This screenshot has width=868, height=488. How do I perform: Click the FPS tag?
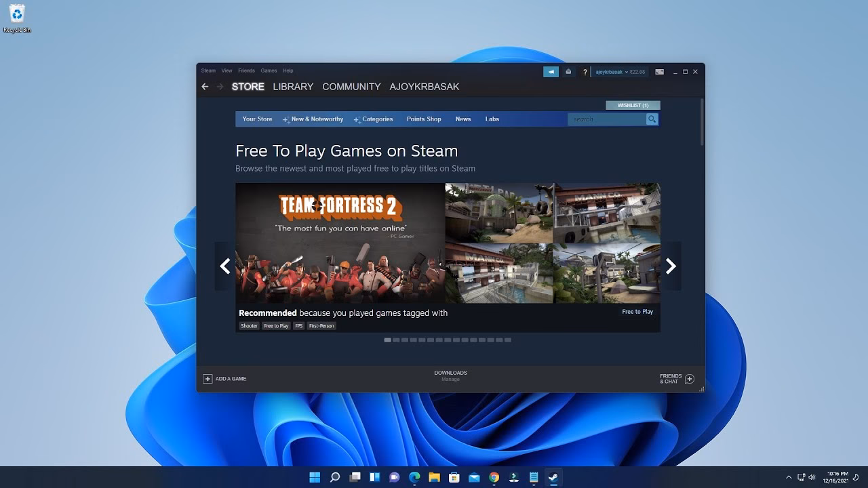[299, 326]
